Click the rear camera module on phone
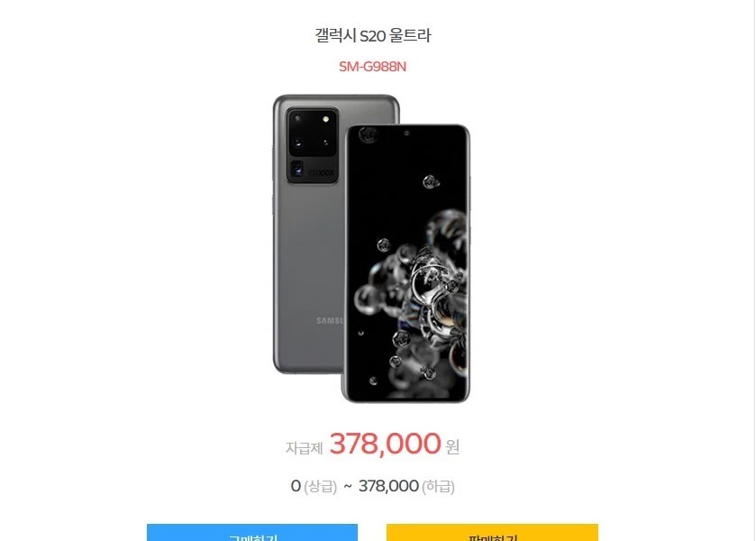756x541 pixels. coord(313,145)
